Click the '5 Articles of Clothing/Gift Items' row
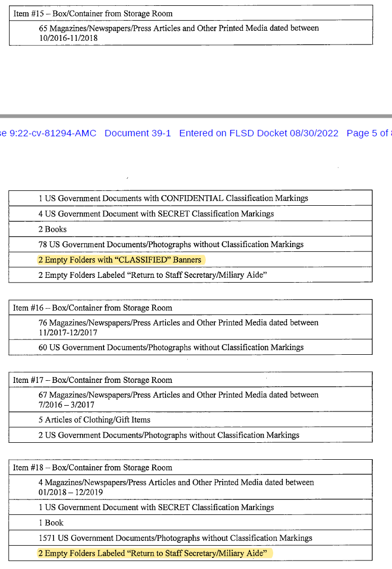The height and width of the screenshot is (569, 392). pos(190,419)
